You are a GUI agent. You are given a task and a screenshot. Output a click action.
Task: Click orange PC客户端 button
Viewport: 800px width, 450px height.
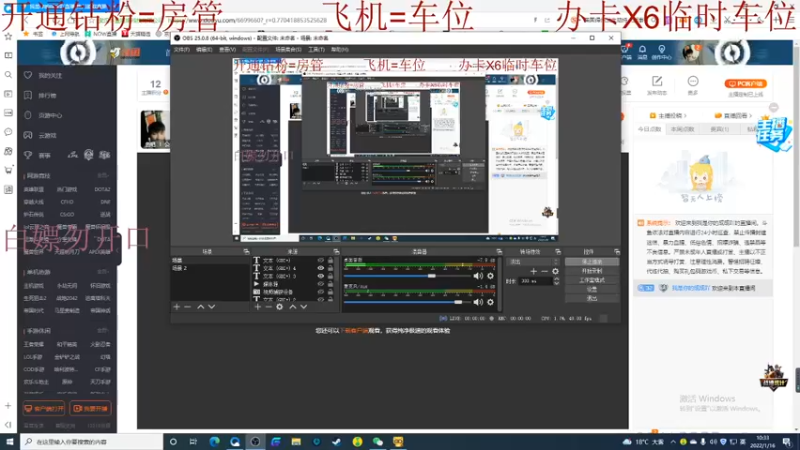click(745, 84)
